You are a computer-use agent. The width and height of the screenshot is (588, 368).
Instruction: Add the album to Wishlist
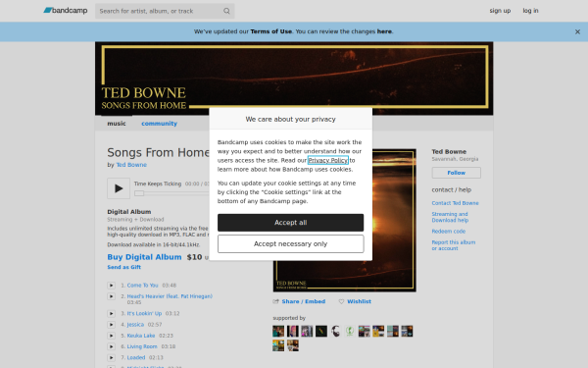coord(359,301)
